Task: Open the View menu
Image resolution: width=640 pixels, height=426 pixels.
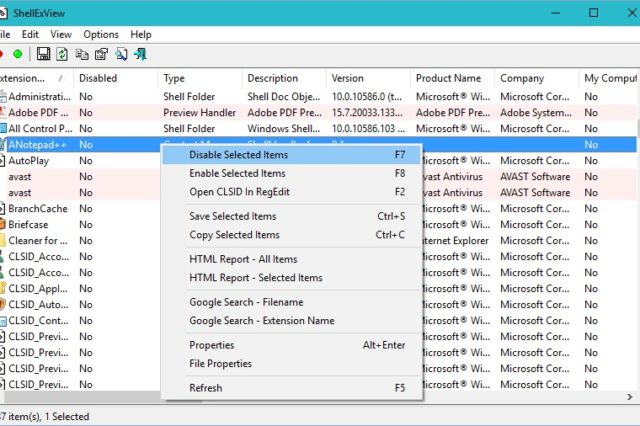Action: 61,34
